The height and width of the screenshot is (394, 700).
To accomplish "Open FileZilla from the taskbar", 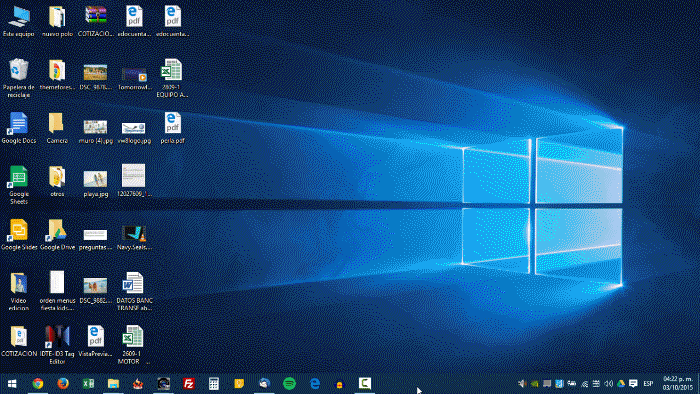I will click(x=188, y=383).
